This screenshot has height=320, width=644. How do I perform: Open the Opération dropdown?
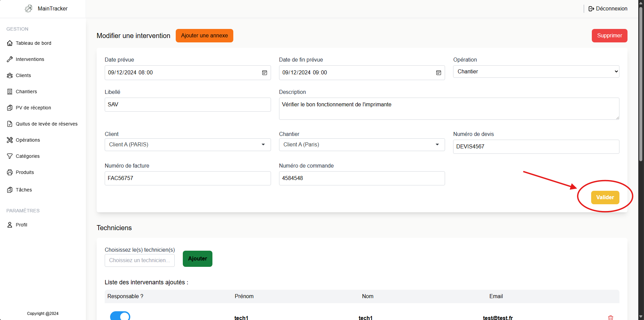[536, 72]
